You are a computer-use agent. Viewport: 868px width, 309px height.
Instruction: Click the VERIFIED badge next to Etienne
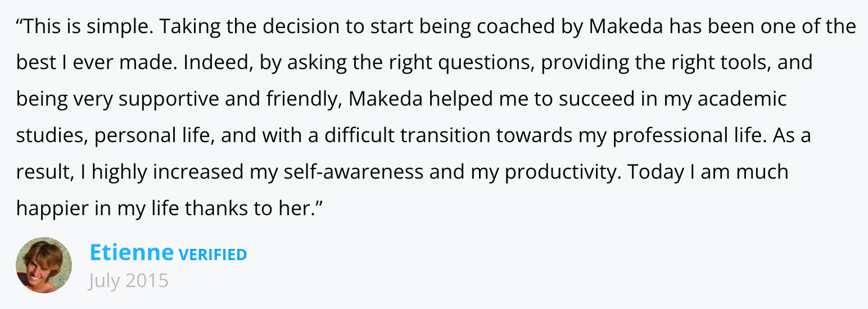tap(213, 255)
